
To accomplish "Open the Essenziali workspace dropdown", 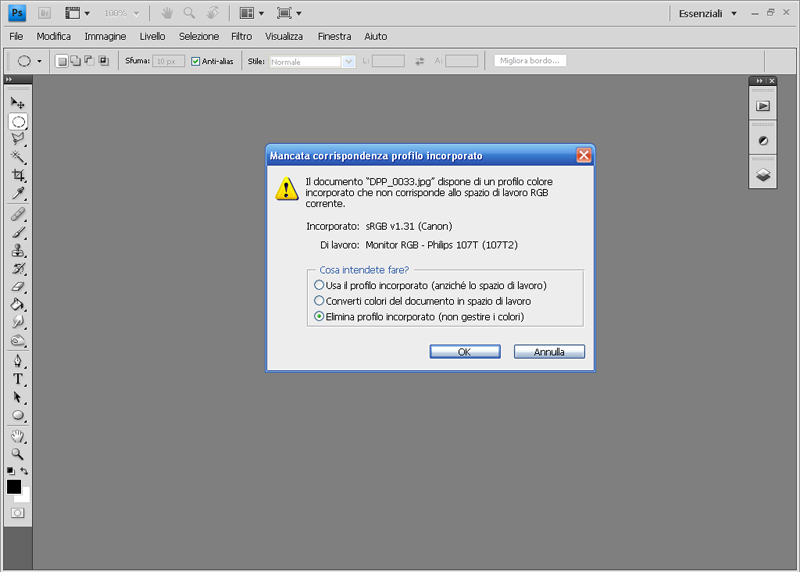I will tap(708, 14).
